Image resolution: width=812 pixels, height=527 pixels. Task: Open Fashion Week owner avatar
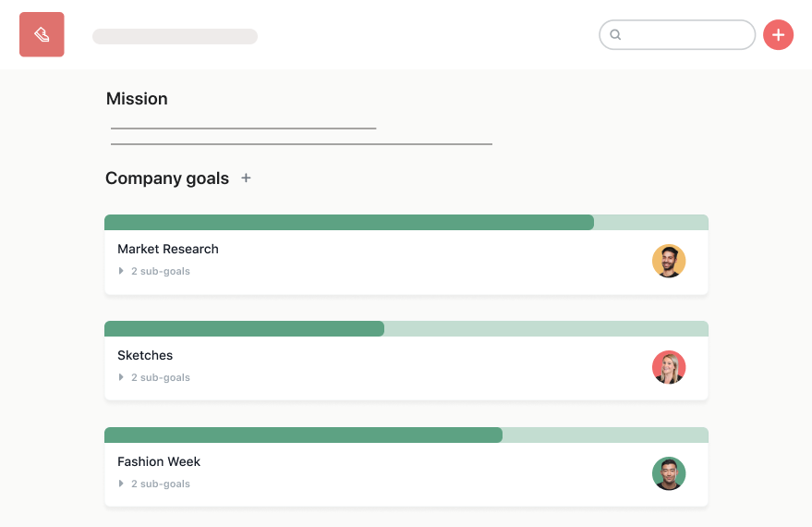(x=668, y=473)
